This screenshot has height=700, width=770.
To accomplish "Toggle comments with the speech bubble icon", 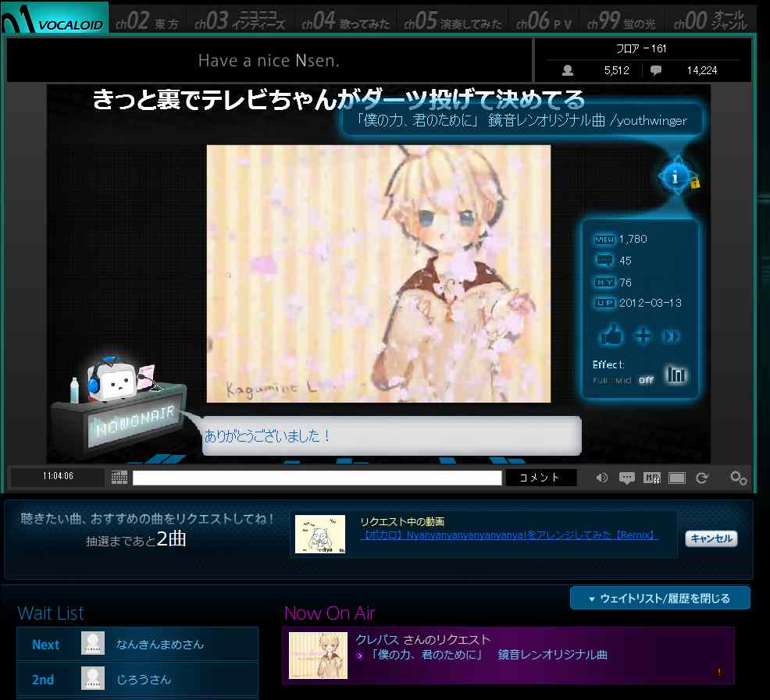I will click(627, 477).
